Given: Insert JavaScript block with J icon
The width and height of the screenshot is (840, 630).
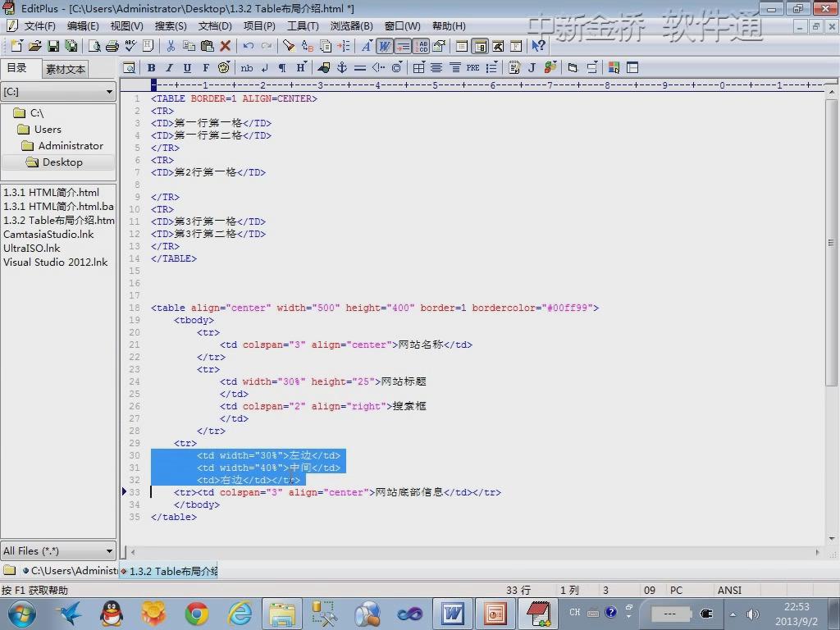Looking at the screenshot, I should coord(532,68).
